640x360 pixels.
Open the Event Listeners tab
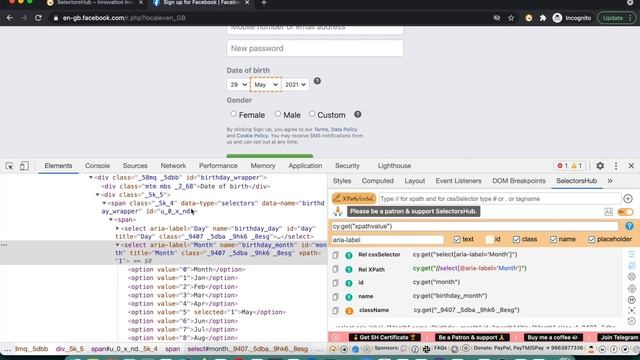(458, 181)
